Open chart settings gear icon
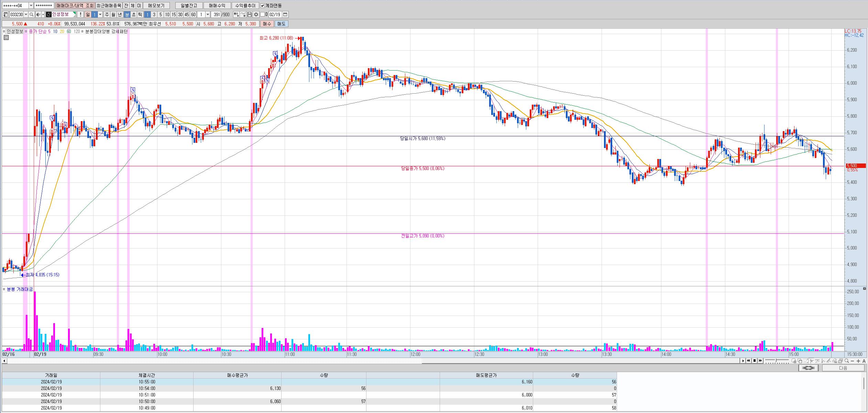 [x=256, y=14]
